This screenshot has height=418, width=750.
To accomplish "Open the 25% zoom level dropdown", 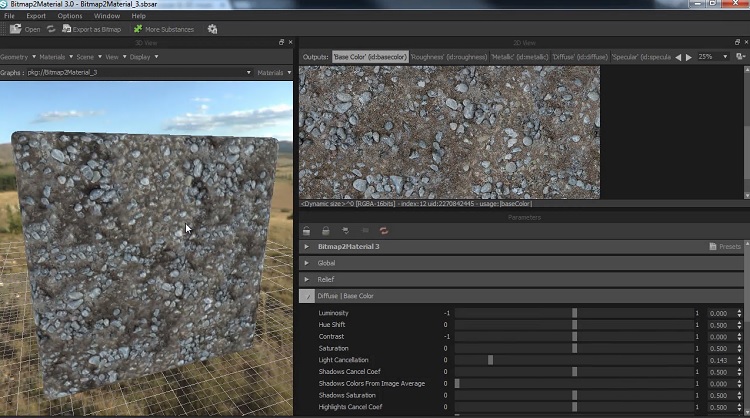I will (713, 56).
